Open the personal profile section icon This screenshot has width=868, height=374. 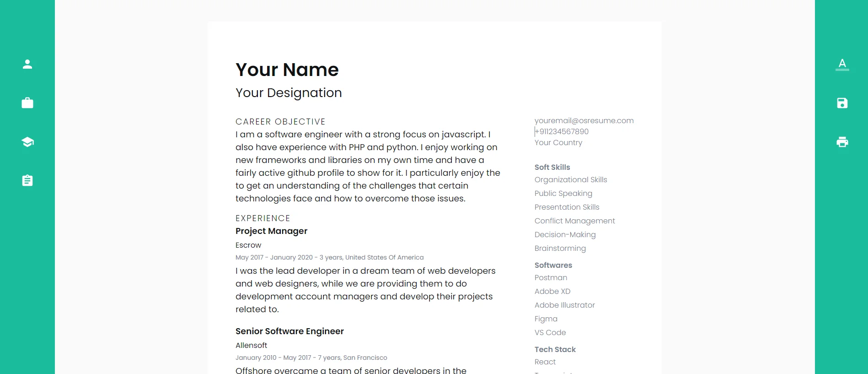pos(27,64)
